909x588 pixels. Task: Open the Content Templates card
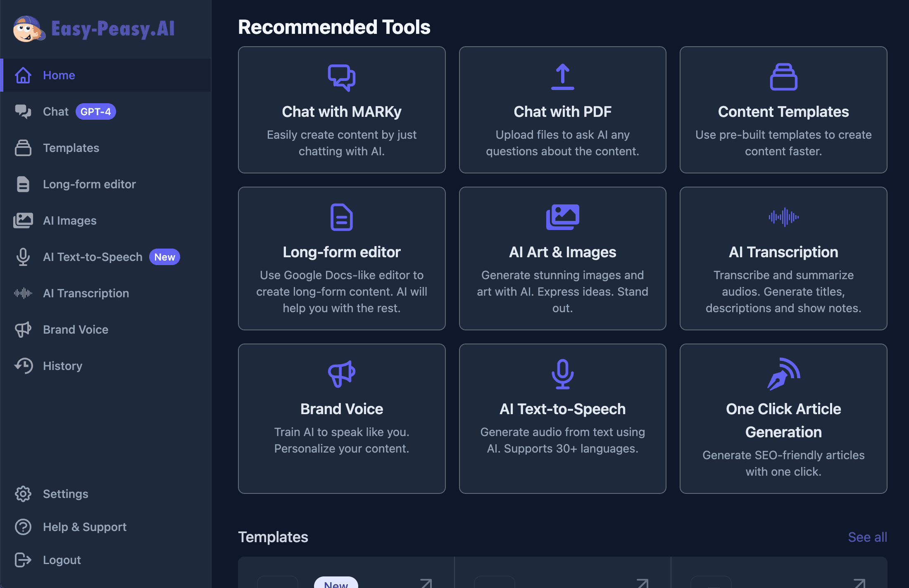783,110
